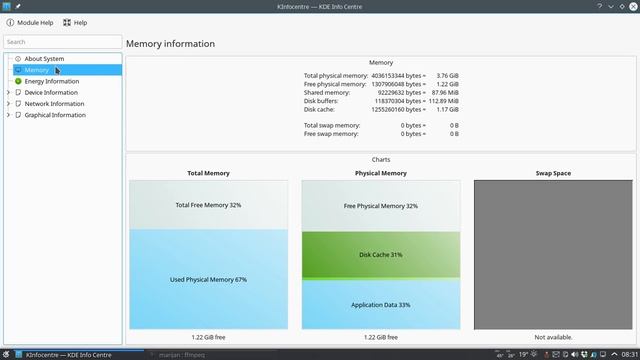Click the question mark context help button
The image size is (640, 360).
600,6
